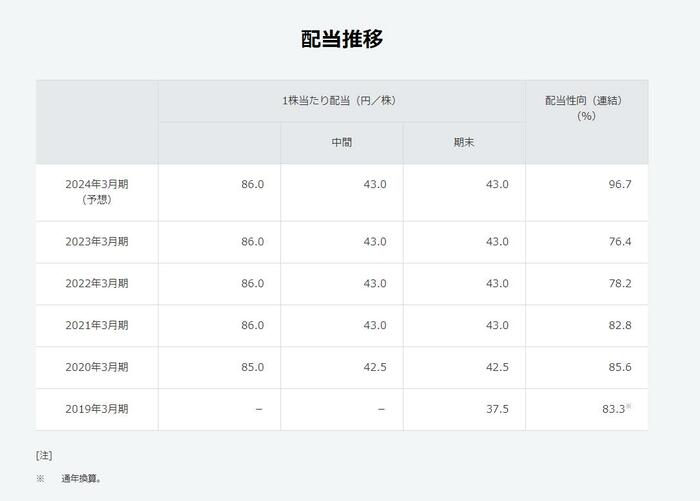This screenshot has height=501, width=700.
Task: Click the 中間 column header
Action: click(341, 143)
